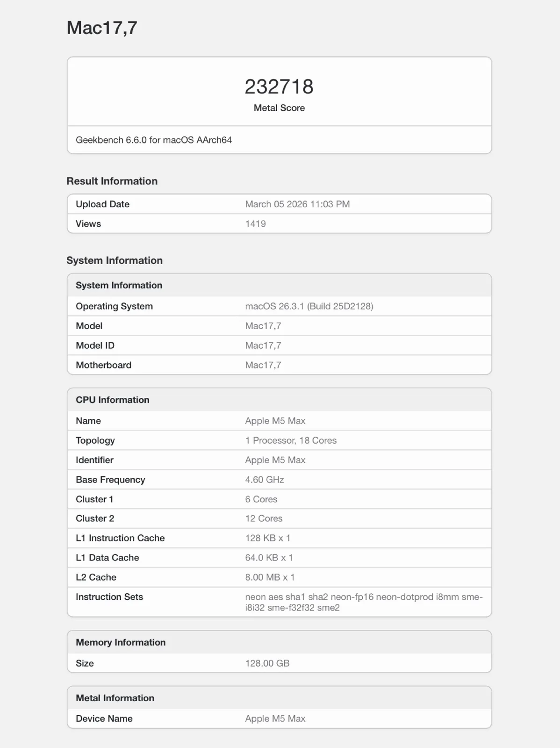This screenshot has height=748, width=560.
Task: Click the System Information table header
Action: point(119,285)
